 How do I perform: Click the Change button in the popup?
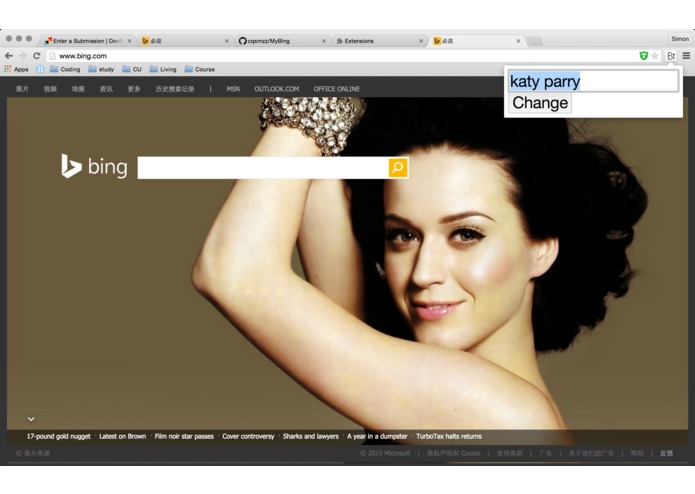pos(540,103)
